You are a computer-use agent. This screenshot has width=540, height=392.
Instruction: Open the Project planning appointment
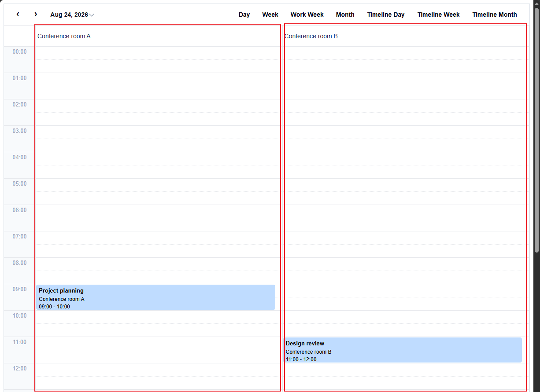(155, 297)
